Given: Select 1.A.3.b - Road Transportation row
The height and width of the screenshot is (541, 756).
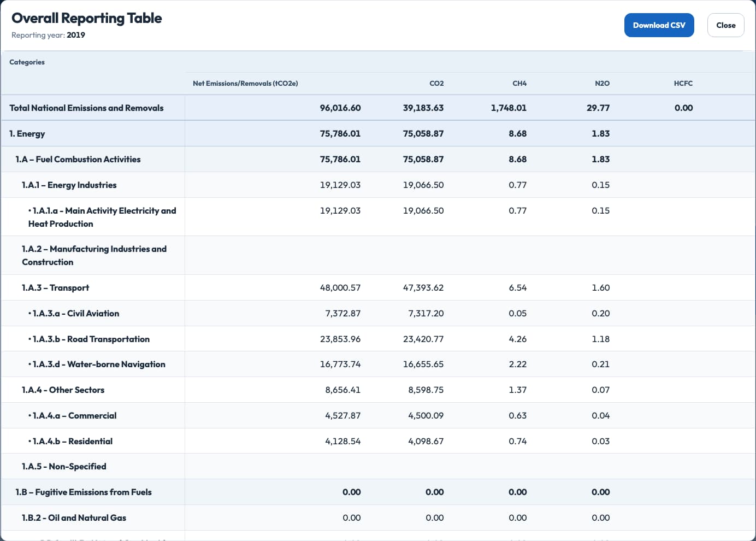Looking at the screenshot, I should [378, 339].
